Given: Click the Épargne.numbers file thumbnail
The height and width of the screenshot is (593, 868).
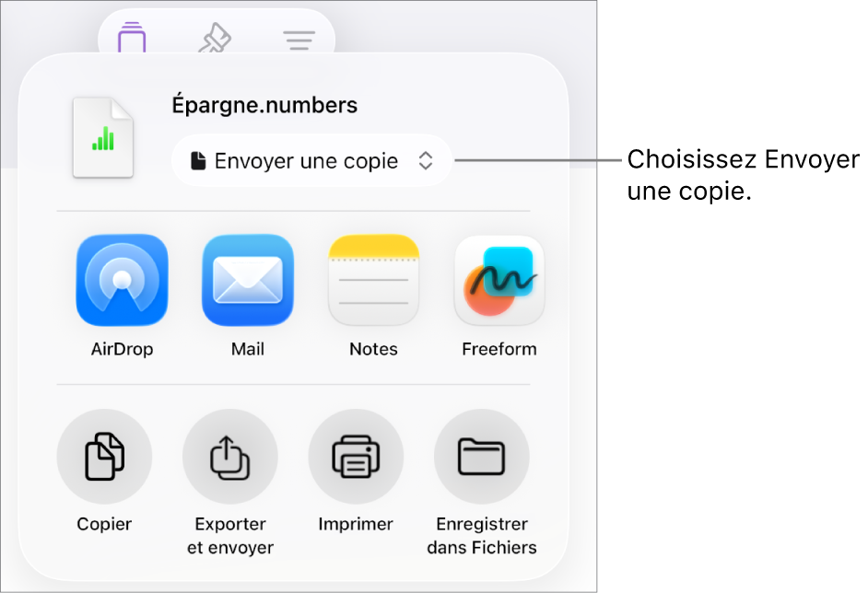Looking at the screenshot, I should pos(103,138).
